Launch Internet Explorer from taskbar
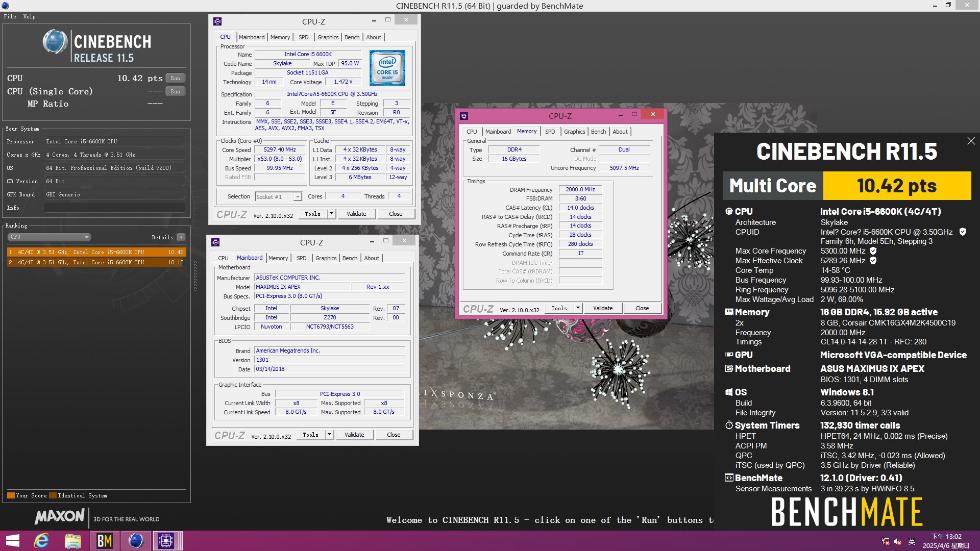Screen dimensions: 980x551 coord(41,541)
